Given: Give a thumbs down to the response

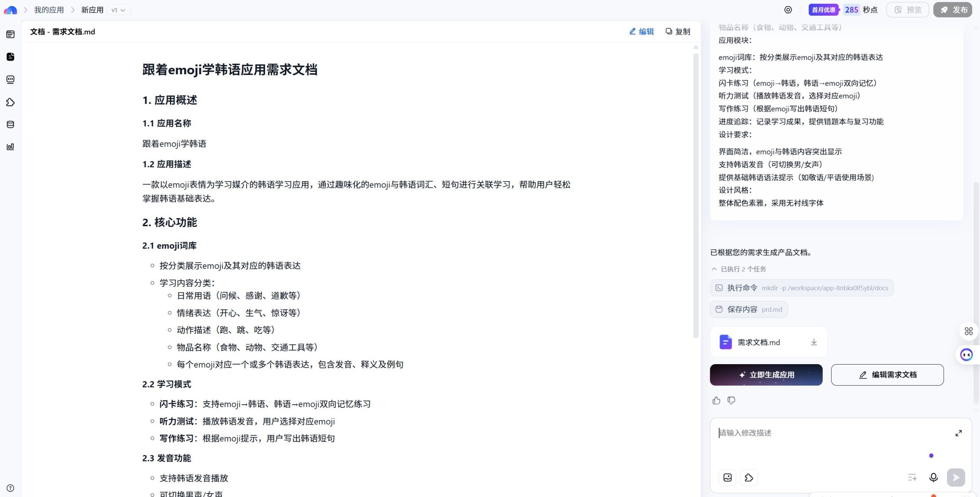Looking at the screenshot, I should click(x=731, y=401).
